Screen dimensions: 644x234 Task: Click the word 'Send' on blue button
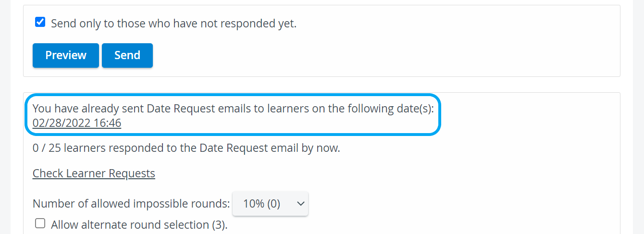[127, 55]
